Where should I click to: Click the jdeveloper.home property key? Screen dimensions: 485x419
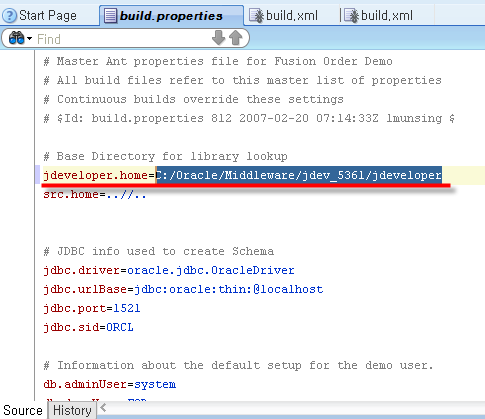[95, 175]
